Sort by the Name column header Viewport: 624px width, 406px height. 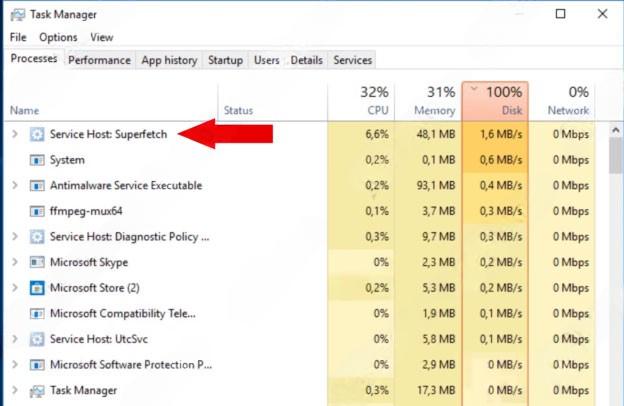[111, 102]
